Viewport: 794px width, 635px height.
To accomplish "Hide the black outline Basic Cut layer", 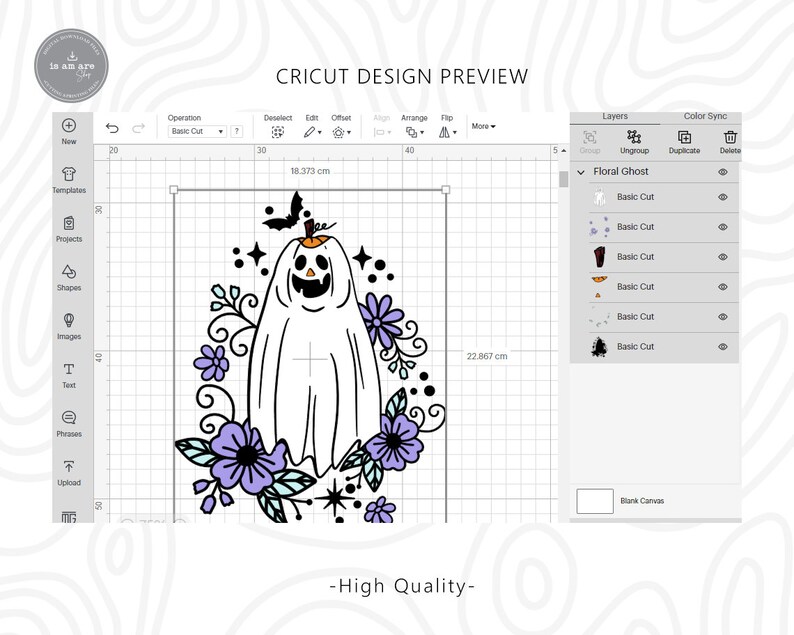I will pos(723,347).
